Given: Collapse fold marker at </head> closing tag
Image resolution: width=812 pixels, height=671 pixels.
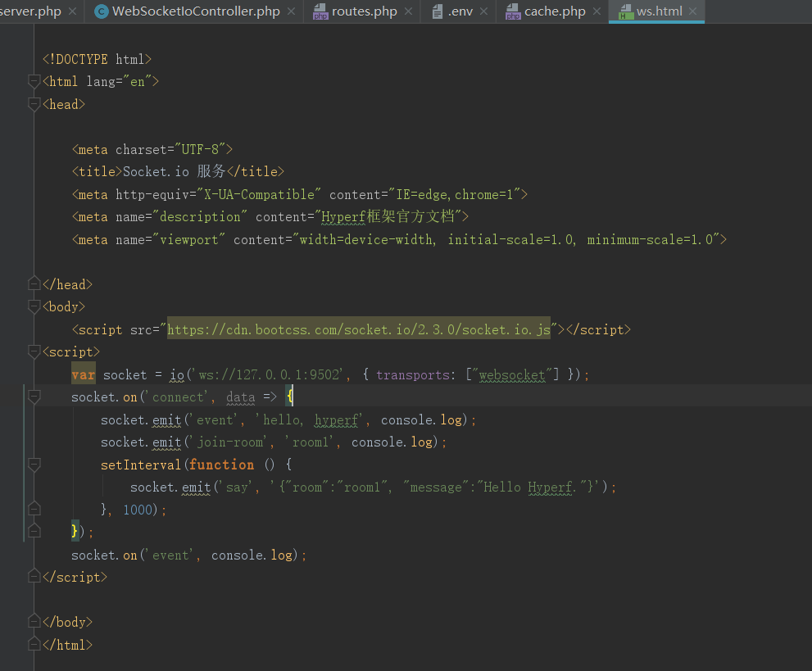Looking at the screenshot, I should pyautogui.click(x=34, y=283).
